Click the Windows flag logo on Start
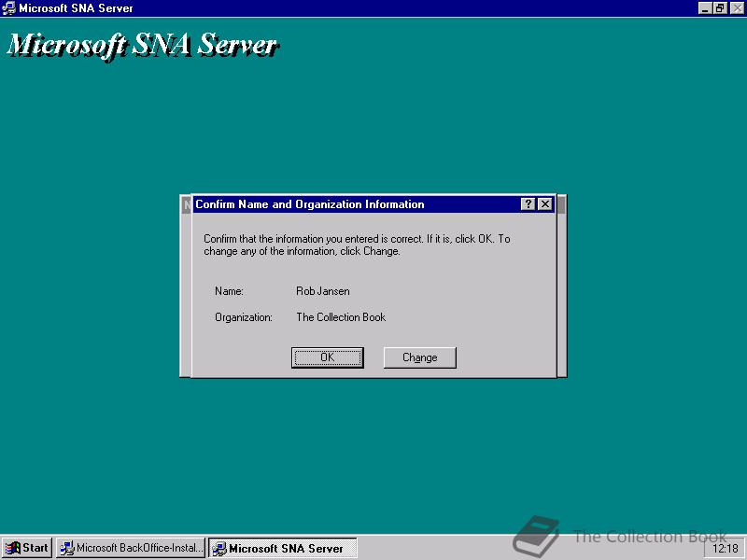The image size is (747, 560). point(13,549)
